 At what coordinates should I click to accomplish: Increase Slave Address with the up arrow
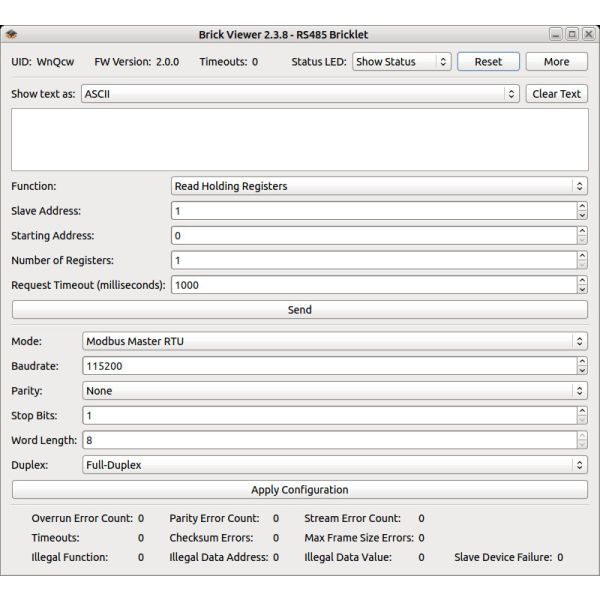tap(582, 206)
